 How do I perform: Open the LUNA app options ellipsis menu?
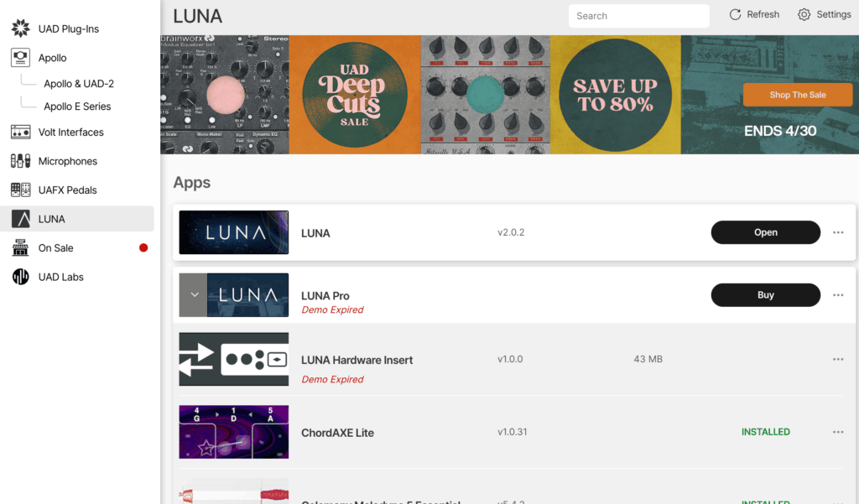click(x=838, y=232)
